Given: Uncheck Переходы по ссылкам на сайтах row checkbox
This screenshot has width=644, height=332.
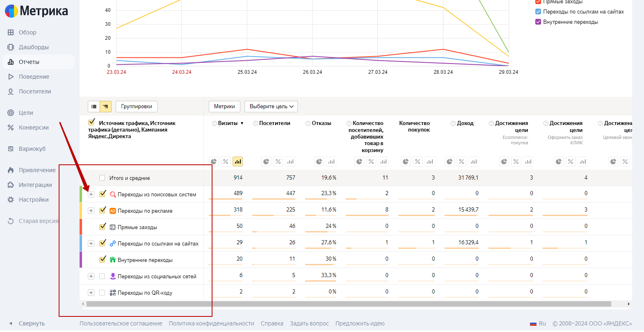Looking at the screenshot, I should (x=103, y=243).
